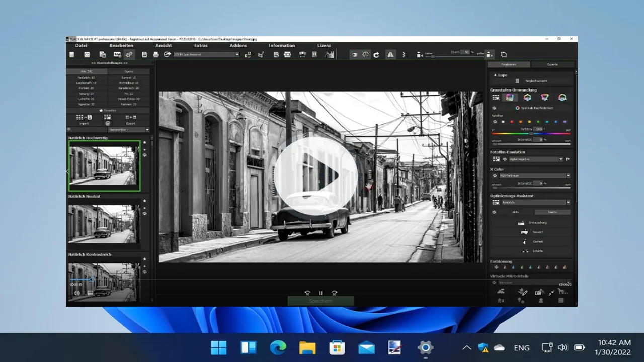Open the Information menu
644x362 pixels.
[x=282, y=46]
